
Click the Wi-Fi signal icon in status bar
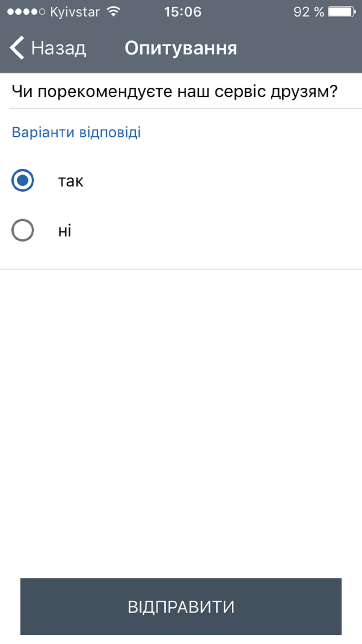pos(114,12)
